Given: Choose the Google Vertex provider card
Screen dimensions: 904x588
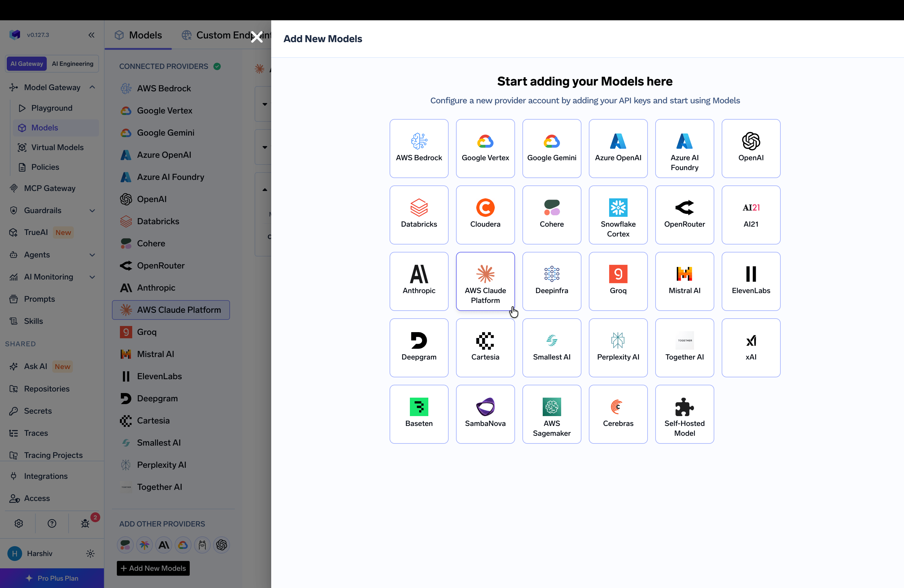Looking at the screenshot, I should tap(486, 149).
